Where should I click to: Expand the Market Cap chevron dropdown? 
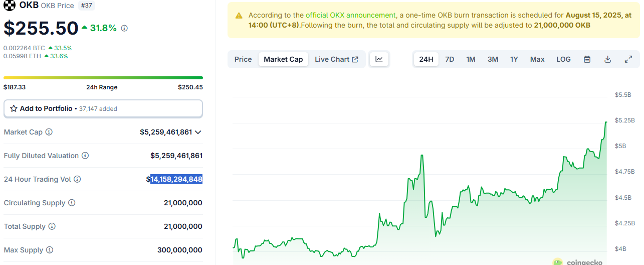(198, 132)
